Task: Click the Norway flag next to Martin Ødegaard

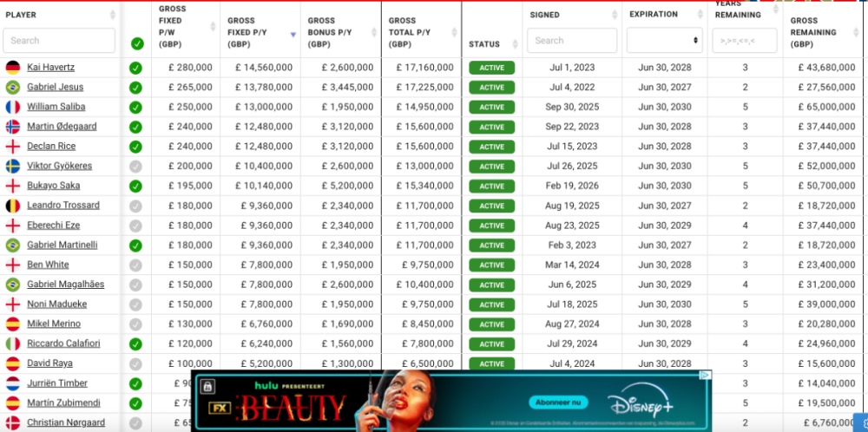Action: click(13, 127)
